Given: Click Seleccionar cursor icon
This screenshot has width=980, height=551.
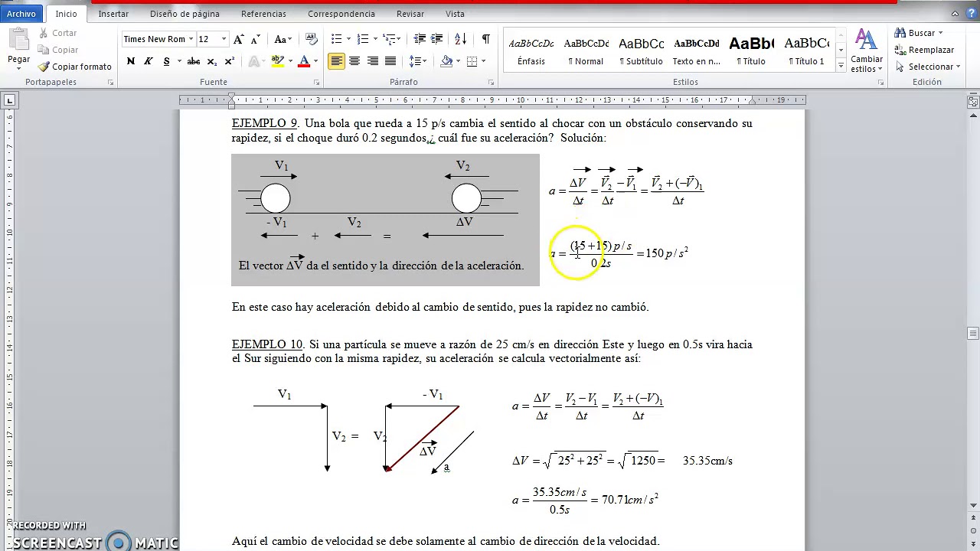Looking at the screenshot, I should (900, 67).
